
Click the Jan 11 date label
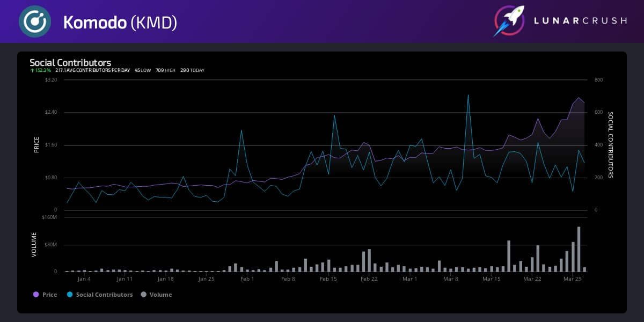[x=125, y=279]
